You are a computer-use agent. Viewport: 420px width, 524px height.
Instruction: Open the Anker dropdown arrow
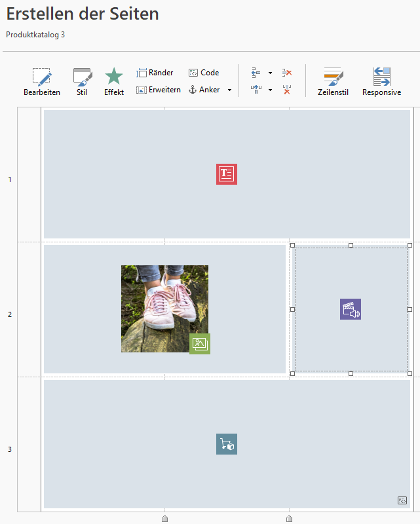(230, 90)
